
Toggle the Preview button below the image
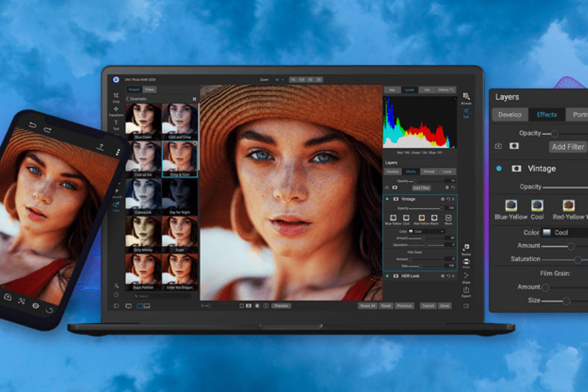281,306
